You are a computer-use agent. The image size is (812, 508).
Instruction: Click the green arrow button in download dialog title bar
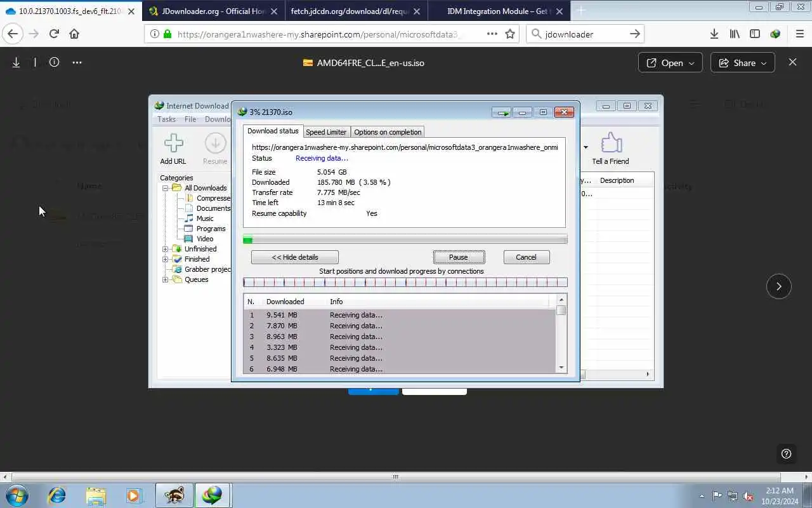click(x=502, y=112)
